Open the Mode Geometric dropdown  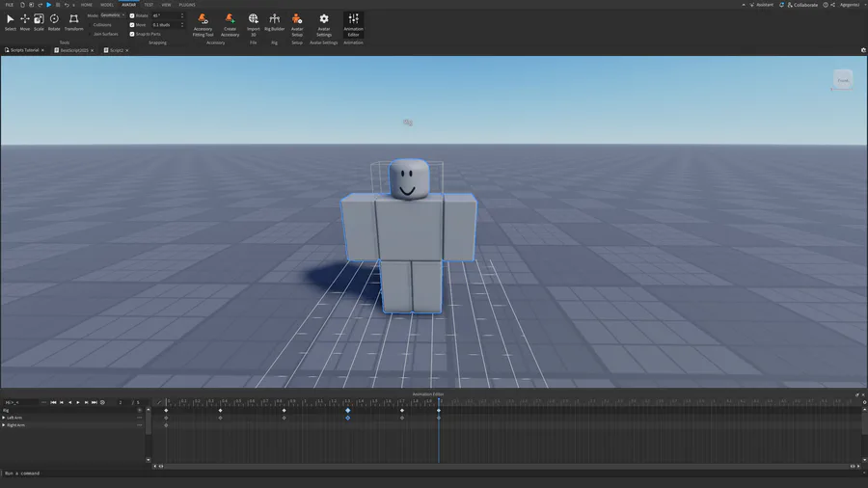(x=113, y=15)
